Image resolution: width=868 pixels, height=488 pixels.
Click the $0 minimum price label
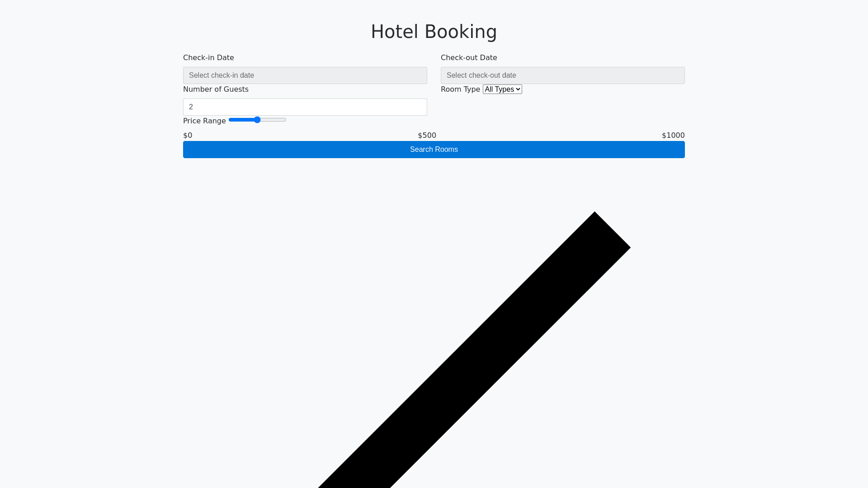(188, 136)
